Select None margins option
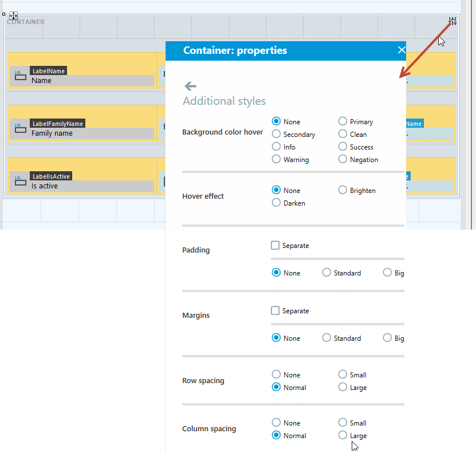Image resolution: width=476 pixels, height=453 pixels. [x=276, y=338]
